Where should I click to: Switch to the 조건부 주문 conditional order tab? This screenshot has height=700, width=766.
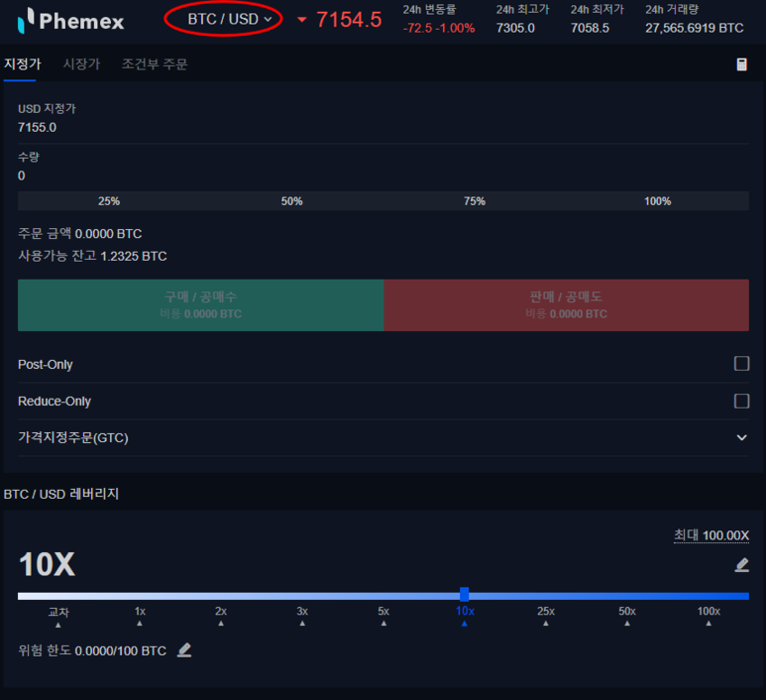(155, 63)
